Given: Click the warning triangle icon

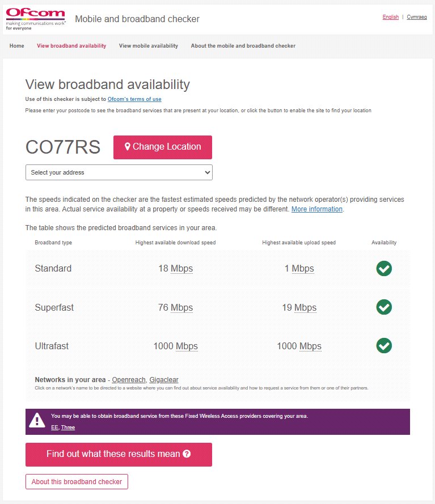Looking at the screenshot, I should pyautogui.click(x=37, y=421).
